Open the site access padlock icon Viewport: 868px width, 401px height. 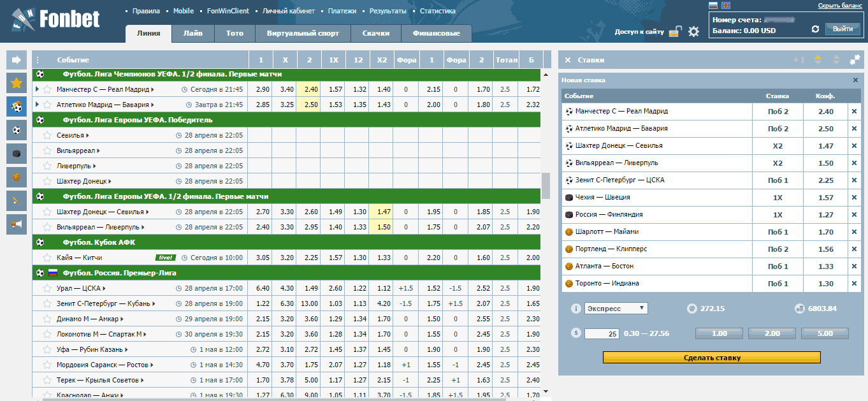coord(676,31)
